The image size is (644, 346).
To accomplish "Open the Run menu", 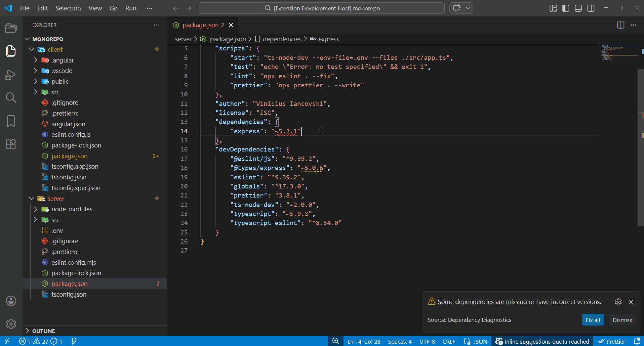I will 131,8.
